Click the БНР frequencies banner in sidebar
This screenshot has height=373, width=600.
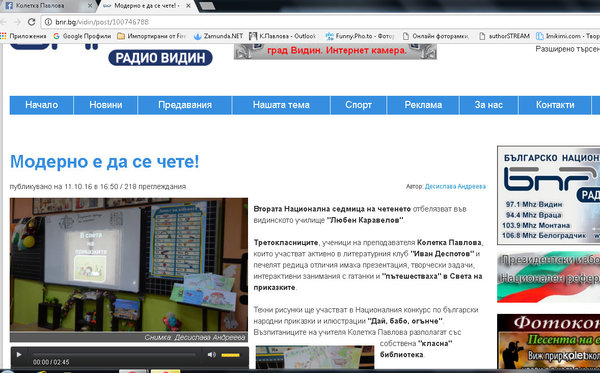548,195
